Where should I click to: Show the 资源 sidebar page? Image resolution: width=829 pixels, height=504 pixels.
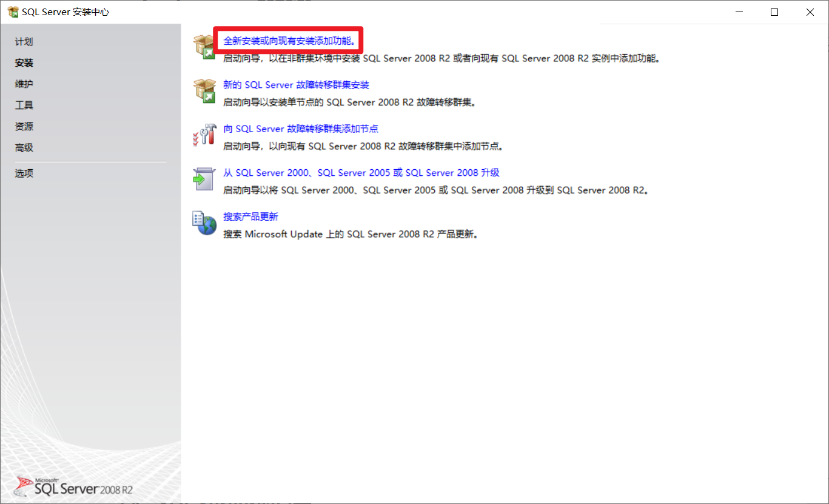[24, 127]
